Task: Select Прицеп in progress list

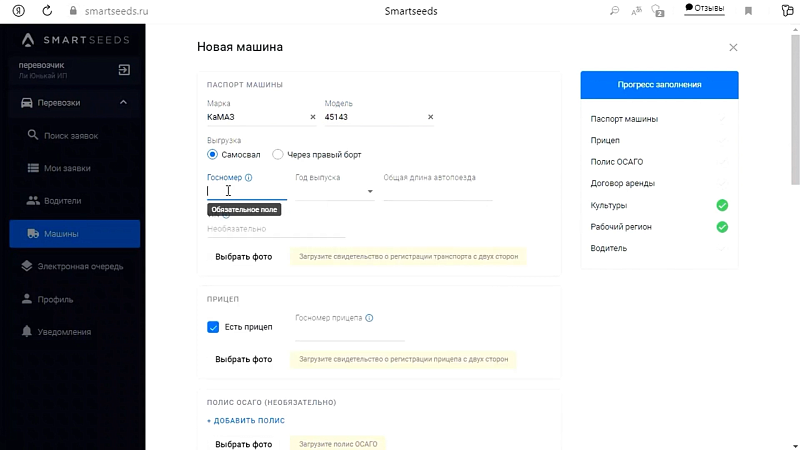Action: (605, 140)
